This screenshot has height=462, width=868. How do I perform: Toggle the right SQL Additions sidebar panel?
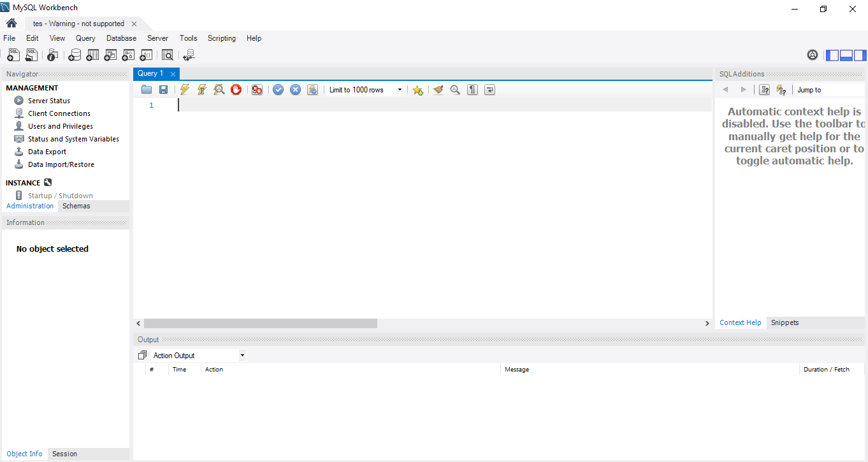coord(860,55)
